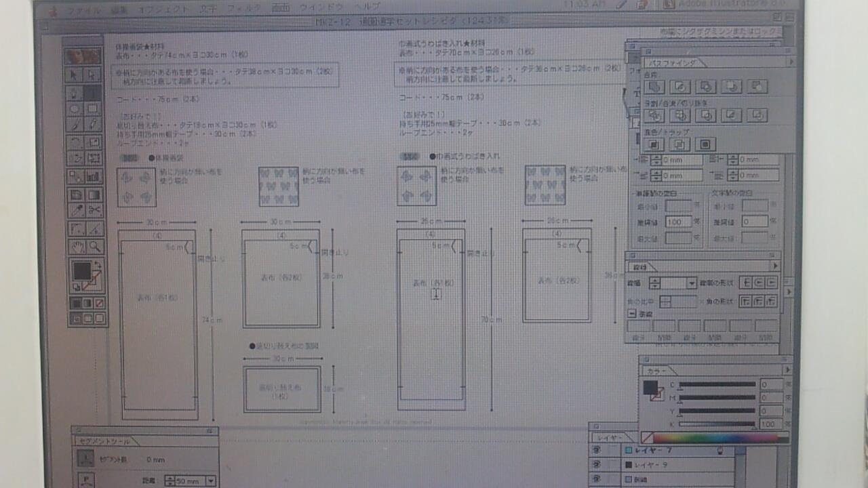Click the first Pathfinder icon in 混色/トラップ row
The width and height of the screenshot is (868, 488).
tap(654, 144)
